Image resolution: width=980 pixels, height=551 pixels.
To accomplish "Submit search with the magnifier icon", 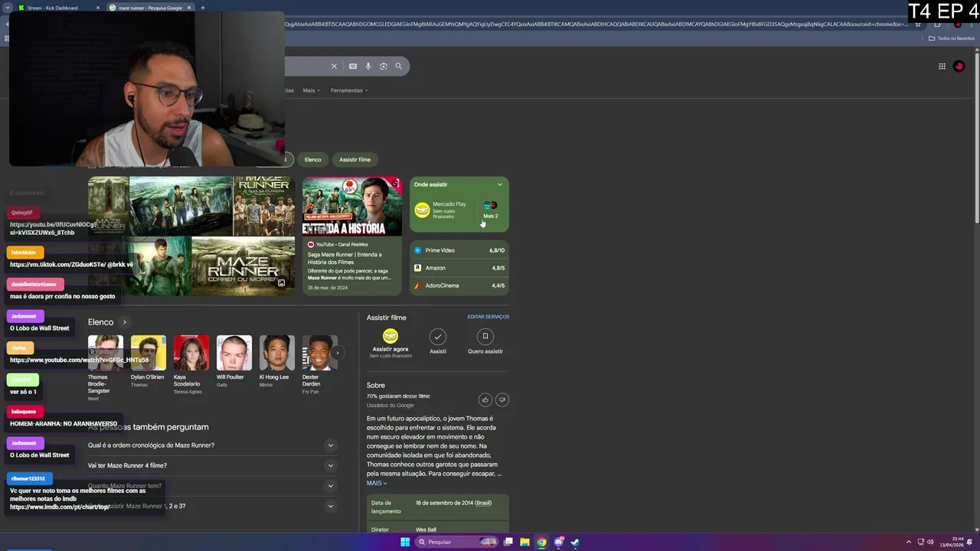I will tap(399, 67).
